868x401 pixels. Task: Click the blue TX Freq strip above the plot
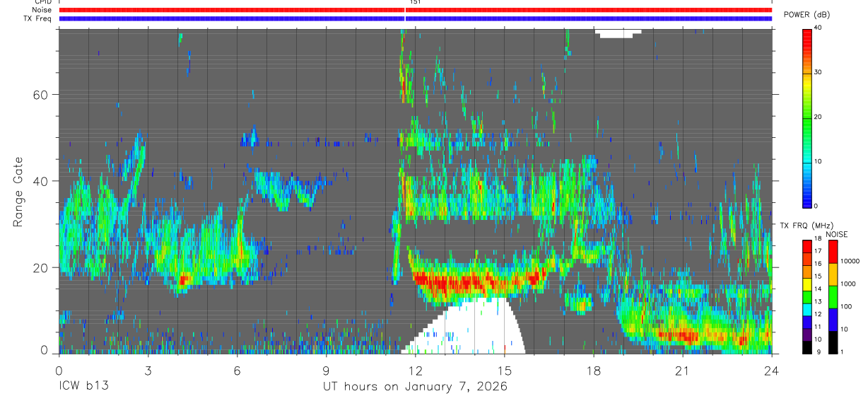pos(416,18)
